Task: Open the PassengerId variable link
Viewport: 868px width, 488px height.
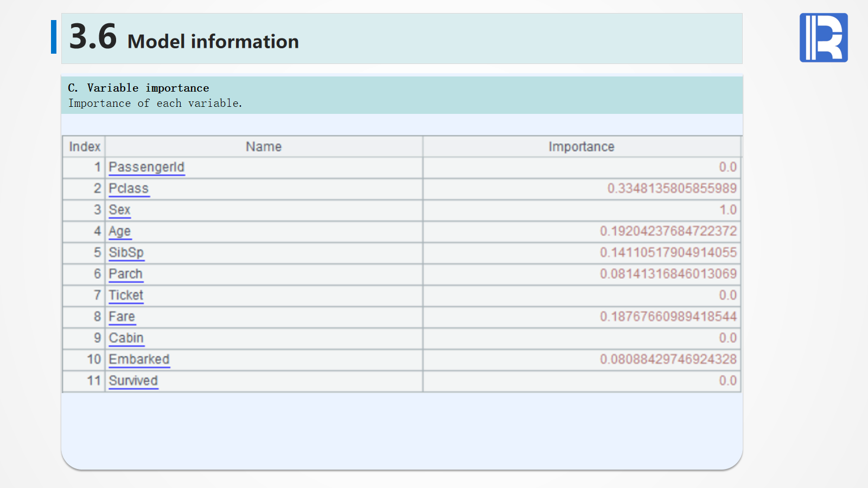Action: pyautogui.click(x=146, y=167)
